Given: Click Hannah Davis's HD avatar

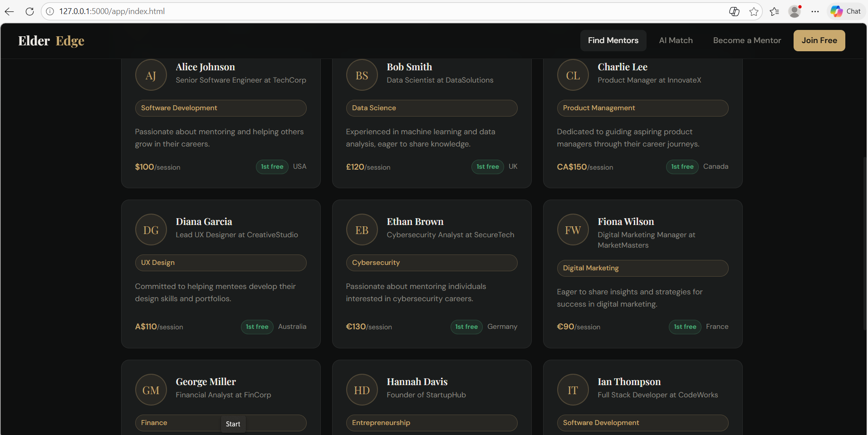Looking at the screenshot, I should point(362,390).
